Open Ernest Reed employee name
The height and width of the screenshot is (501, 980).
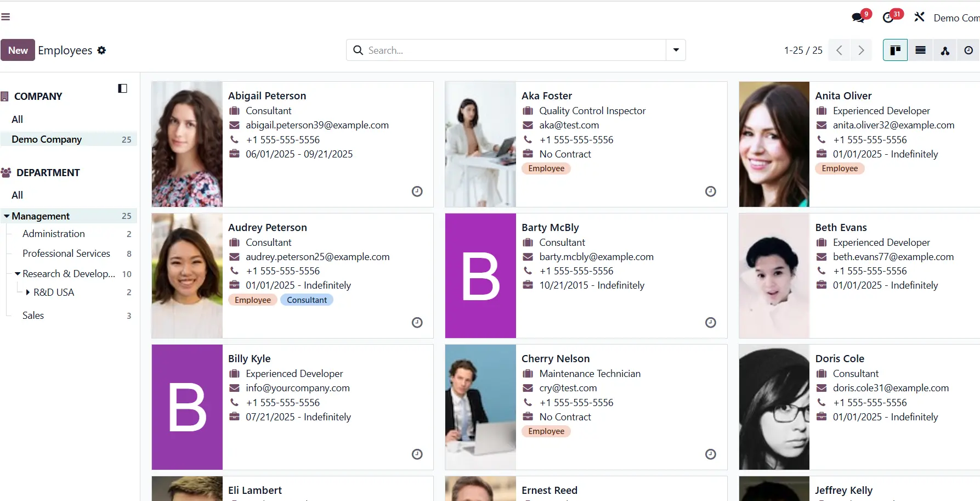(550, 491)
